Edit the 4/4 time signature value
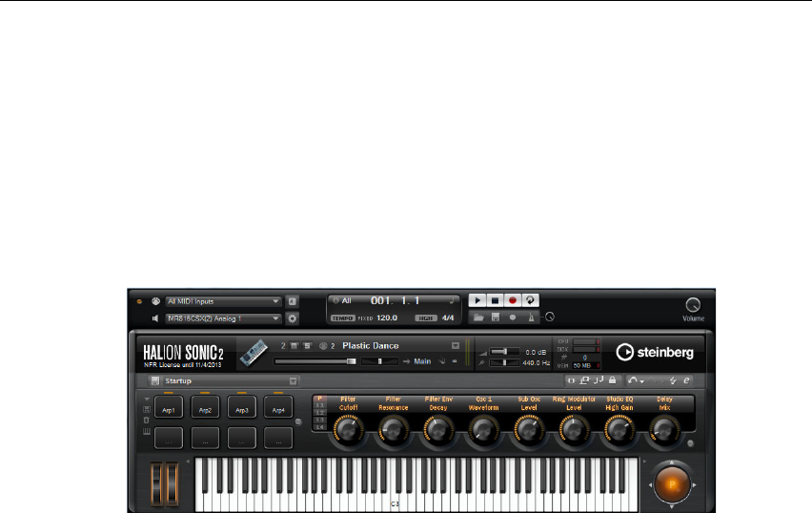This screenshot has width=812, height=513. point(448,318)
